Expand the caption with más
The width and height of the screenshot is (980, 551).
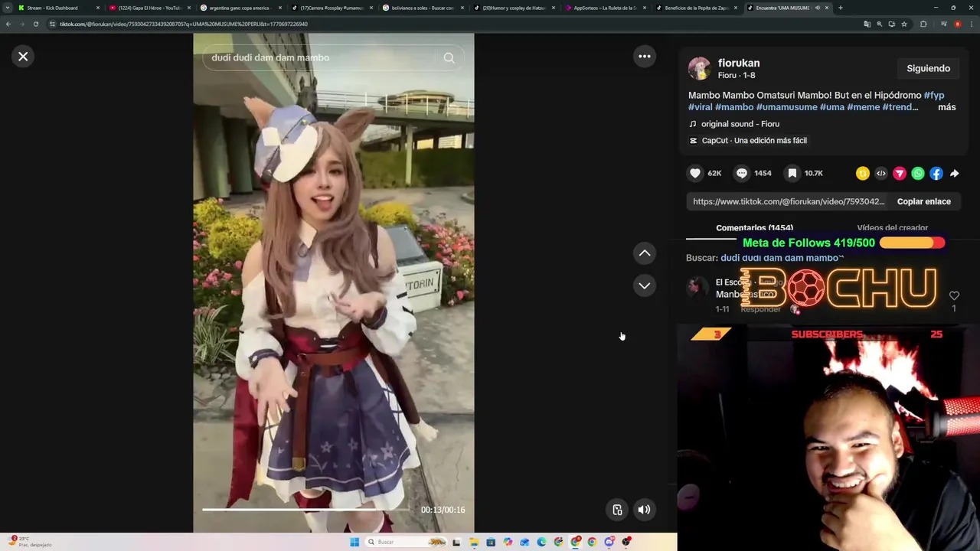(947, 107)
